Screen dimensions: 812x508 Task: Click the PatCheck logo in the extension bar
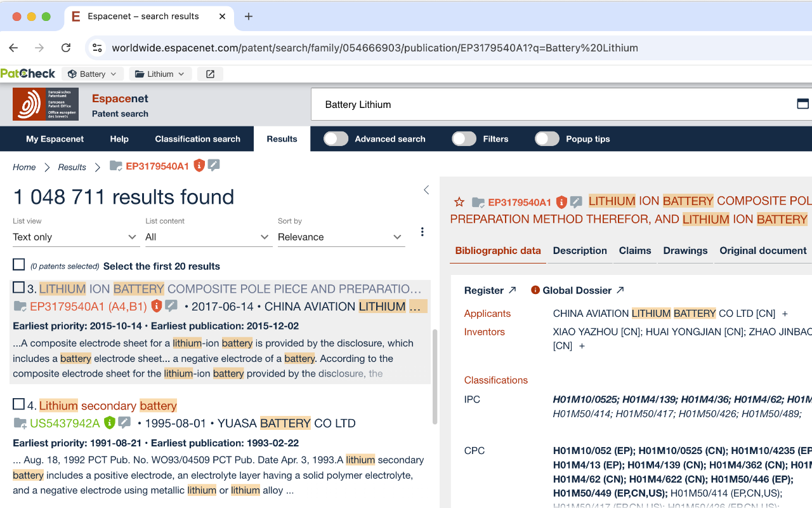pyautogui.click(x=28, y=74)
